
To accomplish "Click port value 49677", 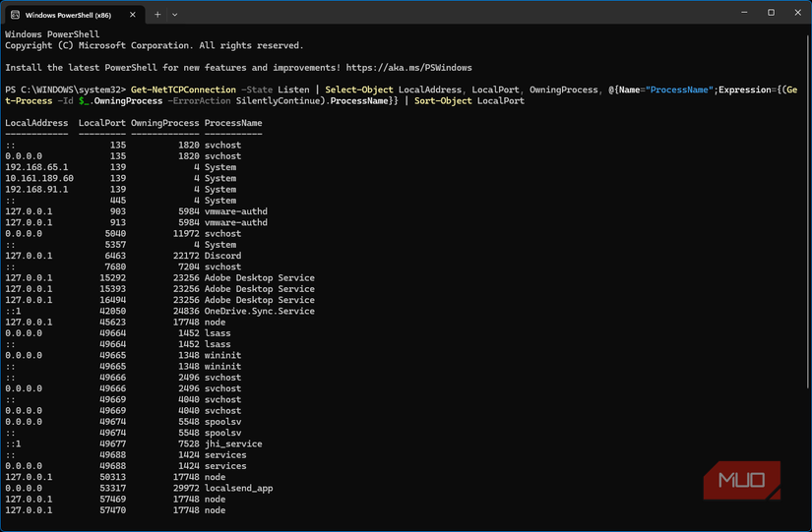I will pos(113,444).
